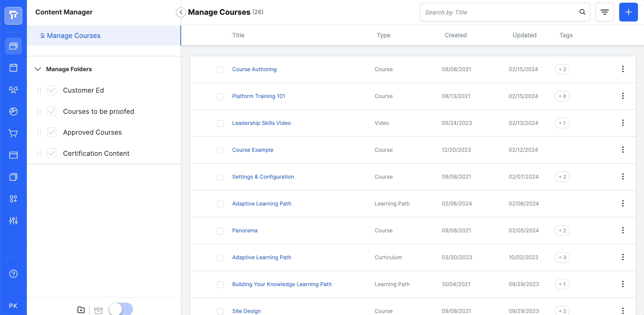Open the pie chart reports section
Screen dimensions: 644x315
[x=13, y=111]
